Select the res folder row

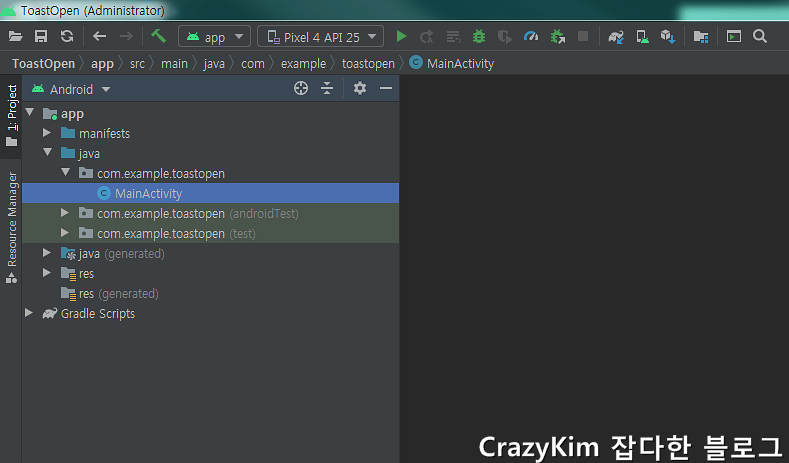(211, 274)
